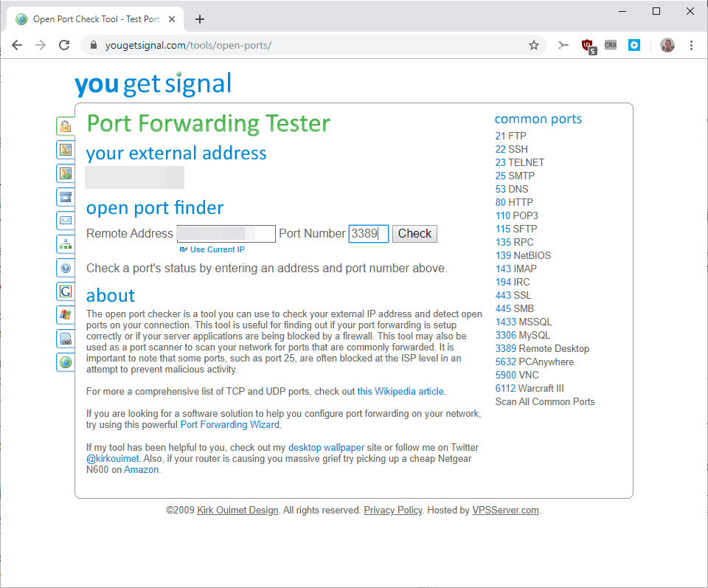Viewport: 708px width, 588px height.
Task: Open the globe tool at sidebar bottom
Action: pos(65,362)
